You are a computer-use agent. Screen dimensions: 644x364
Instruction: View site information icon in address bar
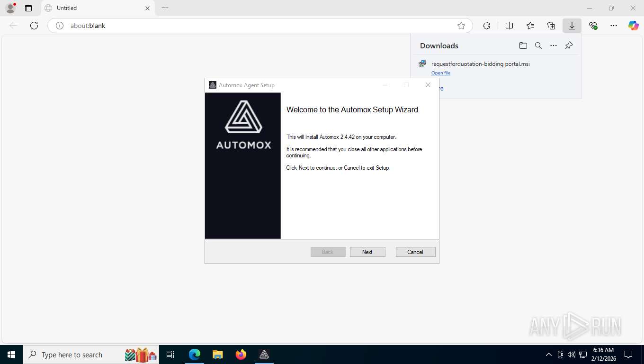(60, 26)
